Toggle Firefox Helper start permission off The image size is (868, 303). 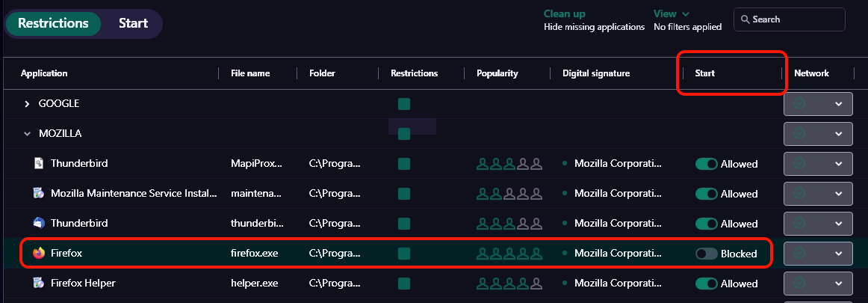[x=706, y=284]
